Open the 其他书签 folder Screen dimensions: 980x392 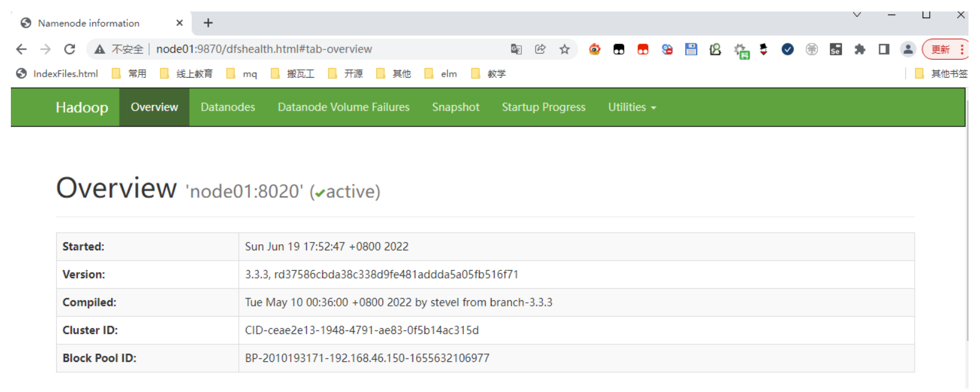(x=941, y=74)
